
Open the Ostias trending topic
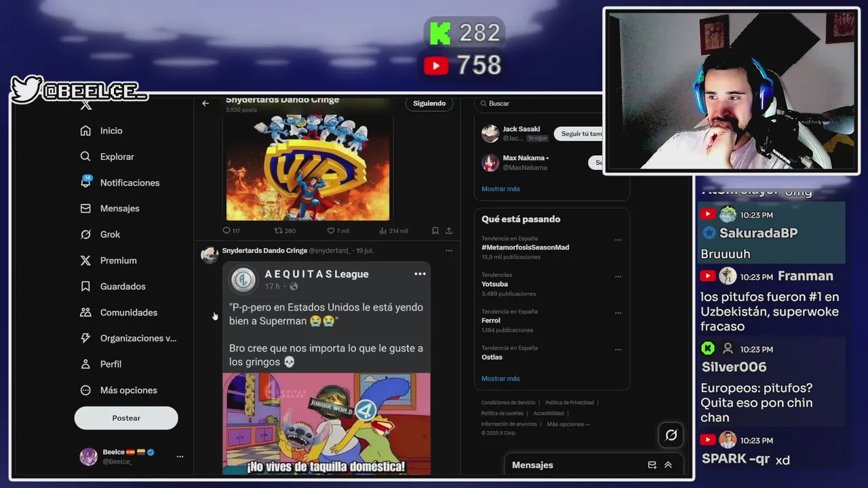tap(492, 357)
